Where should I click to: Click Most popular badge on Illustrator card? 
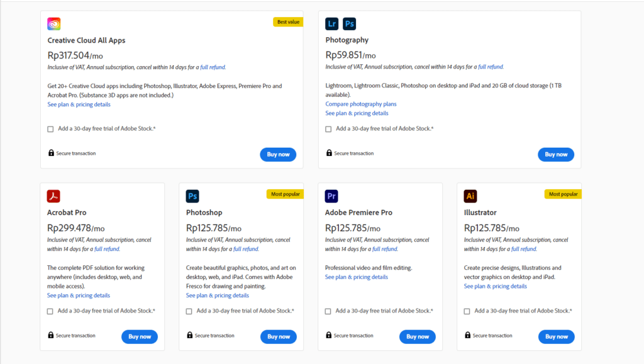point(563,194)
